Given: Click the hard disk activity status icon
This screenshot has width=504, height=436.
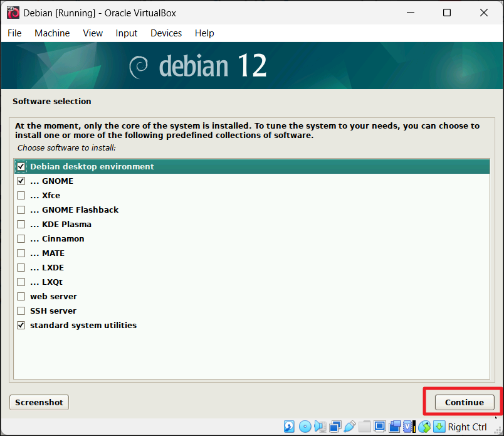Looking at the screenshot, I should coord(290,427).
